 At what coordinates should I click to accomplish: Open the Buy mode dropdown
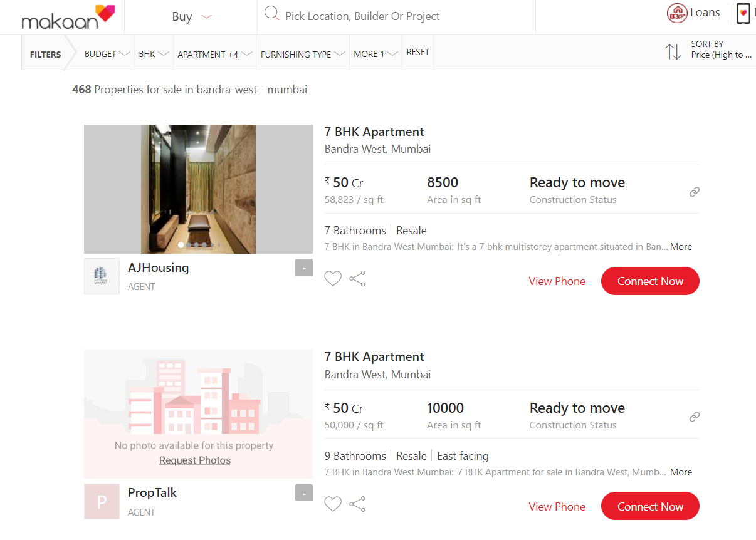(191, 17)
